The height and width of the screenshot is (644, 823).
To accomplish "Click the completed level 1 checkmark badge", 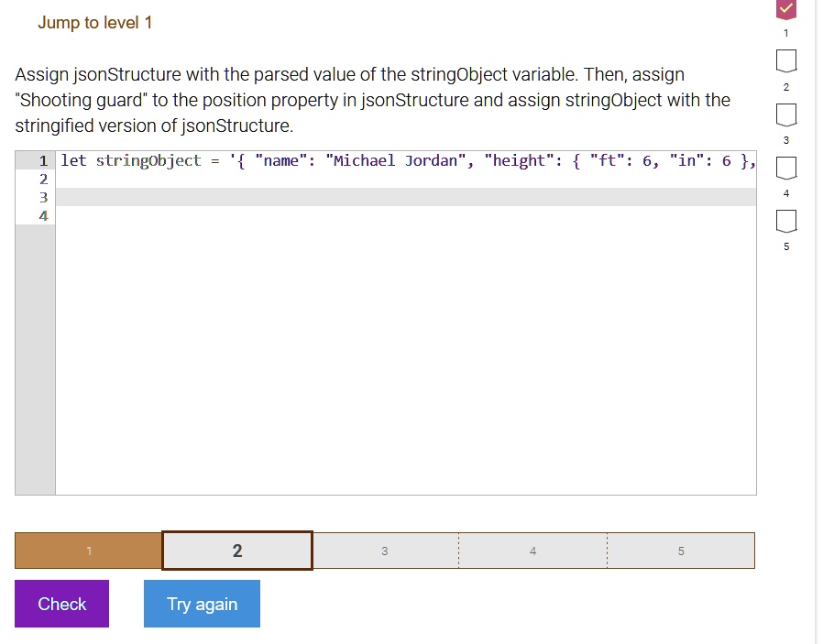I will 786,9.
